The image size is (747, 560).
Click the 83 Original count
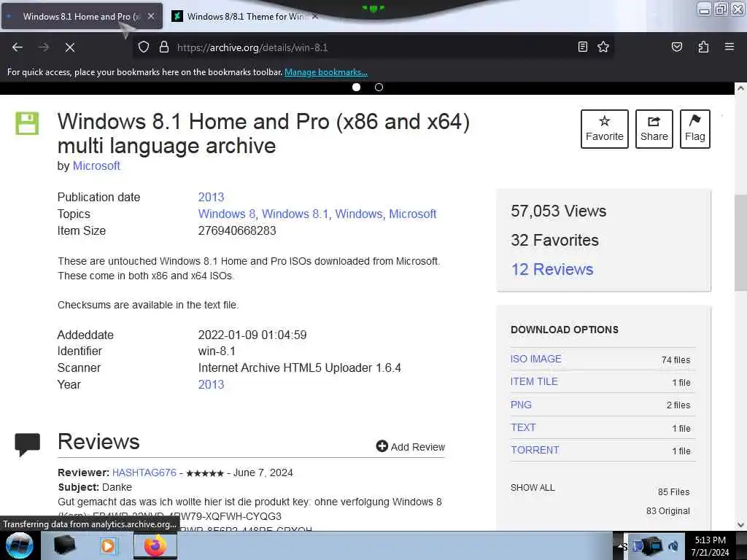[x=668, y=511]
